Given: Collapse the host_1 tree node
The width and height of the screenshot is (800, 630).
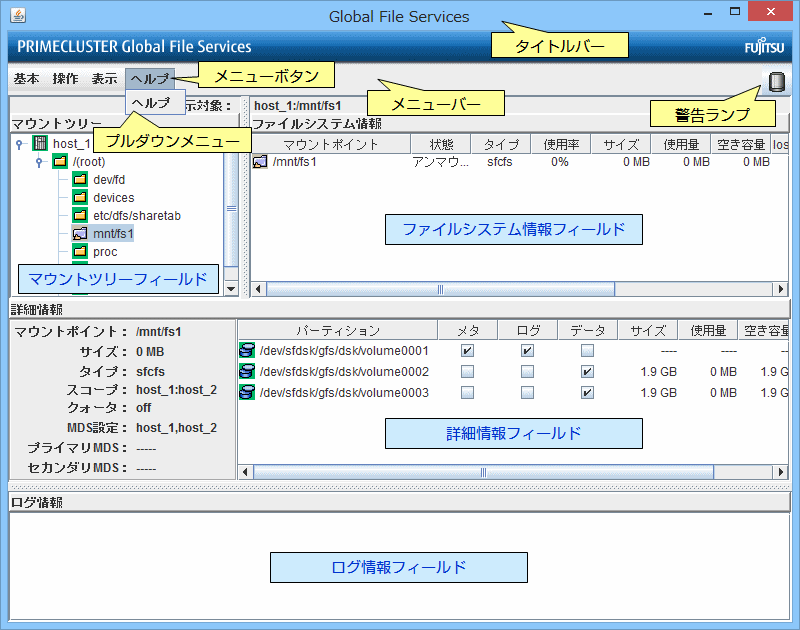Looking at the screenshot, I should pos(19,144).
